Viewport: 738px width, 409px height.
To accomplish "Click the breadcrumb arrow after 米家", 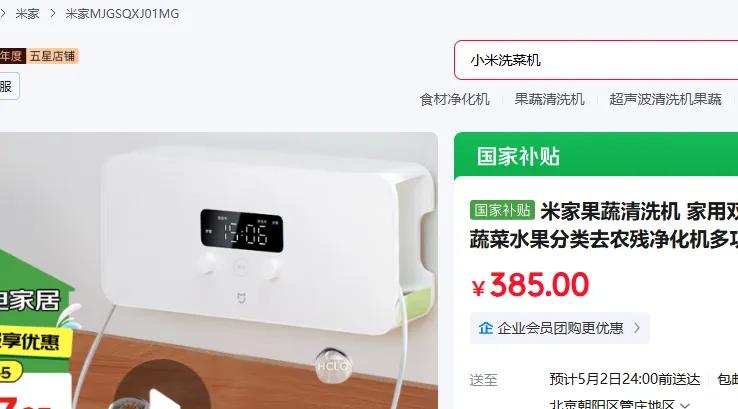I will coord(53,14).
